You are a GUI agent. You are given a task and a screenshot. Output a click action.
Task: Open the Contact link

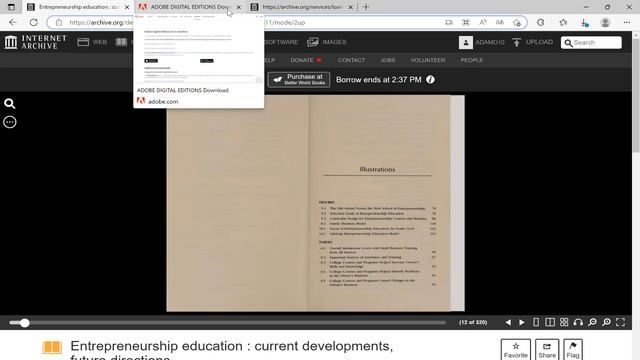click(351, 60)
